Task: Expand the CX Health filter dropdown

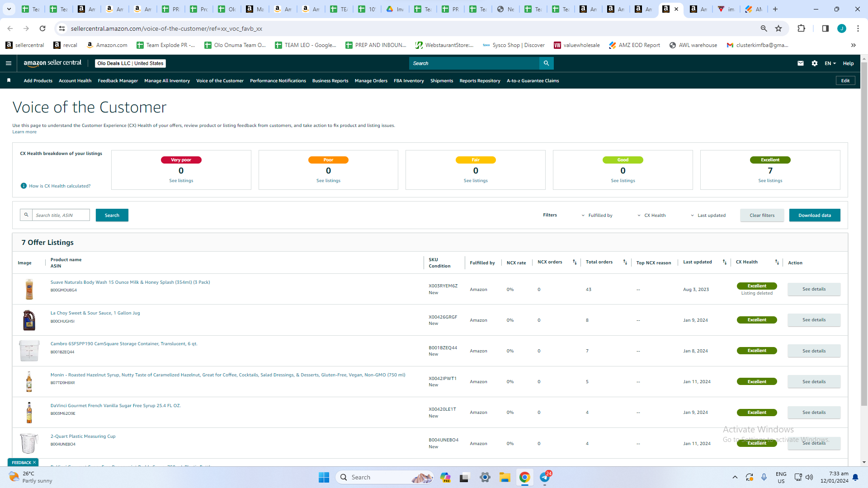Action: (x=651, y=216)
